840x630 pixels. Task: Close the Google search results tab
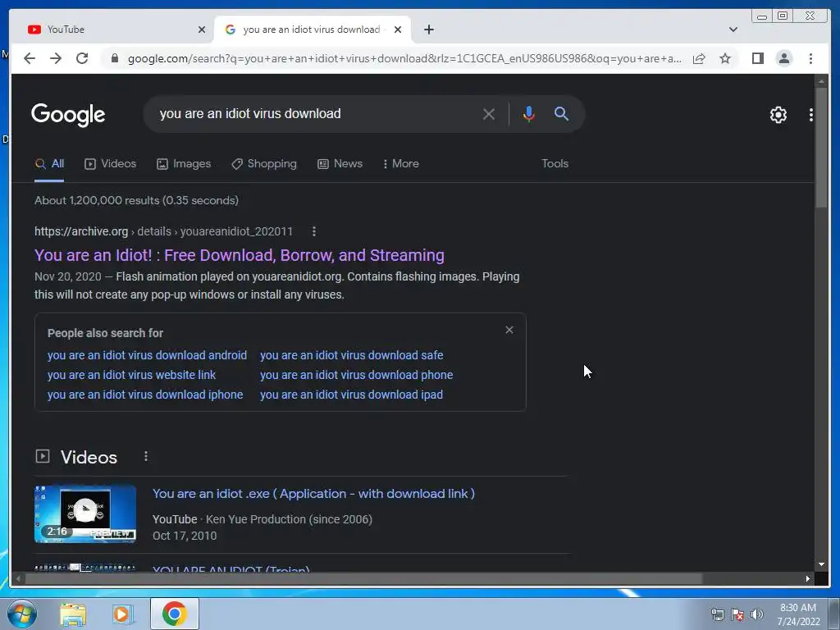(x=398, y=30)
